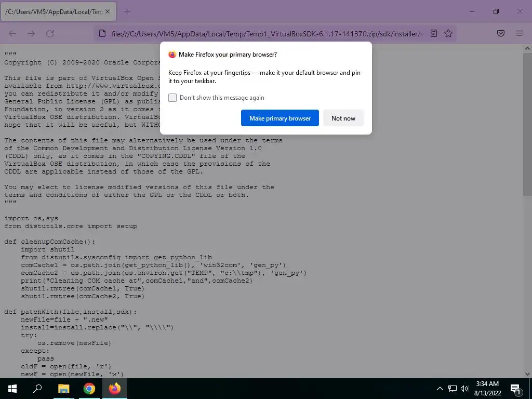532x399 pixels.
Task: Open the notification action center icon
Action: click(x=515, y=389)
